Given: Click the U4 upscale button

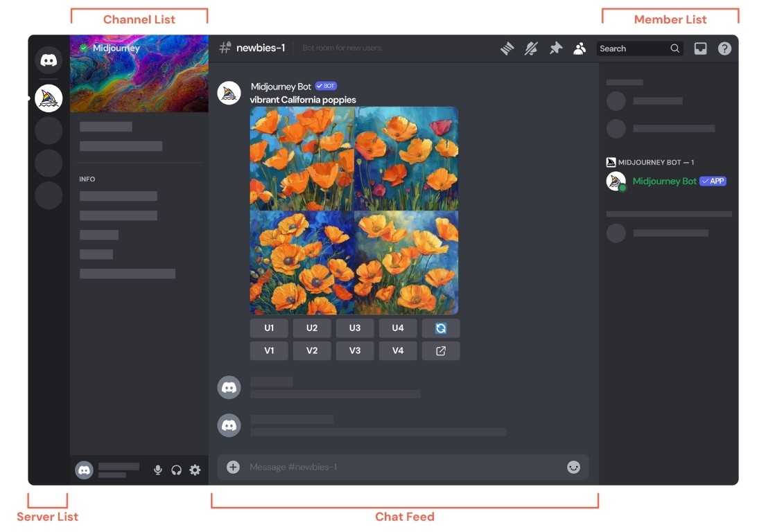Looking at the screenshot, I should (x=398, y=328).
